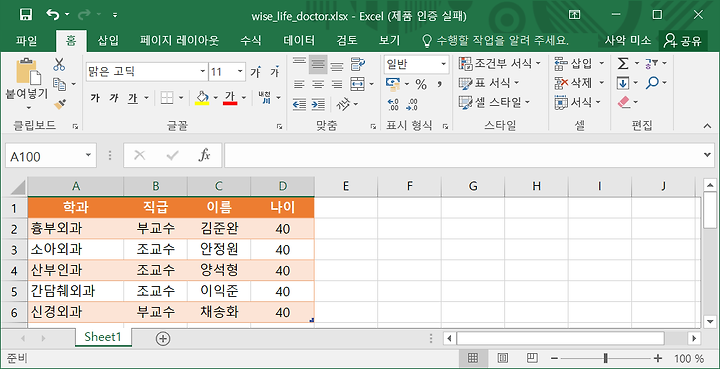Image resolution: width=720 pixels, height=369 pixels.
Task: Click the Wrap Text icon
Action: (x=358, y=64)
